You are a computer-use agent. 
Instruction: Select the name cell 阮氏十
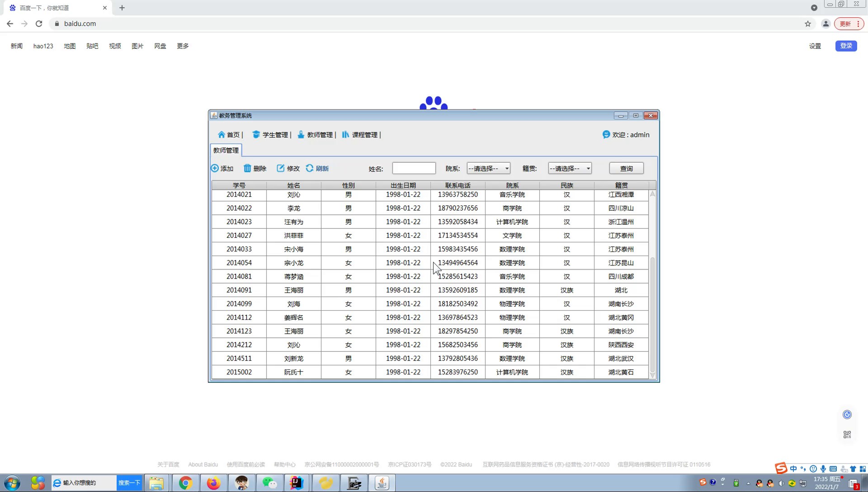[294, 372]
